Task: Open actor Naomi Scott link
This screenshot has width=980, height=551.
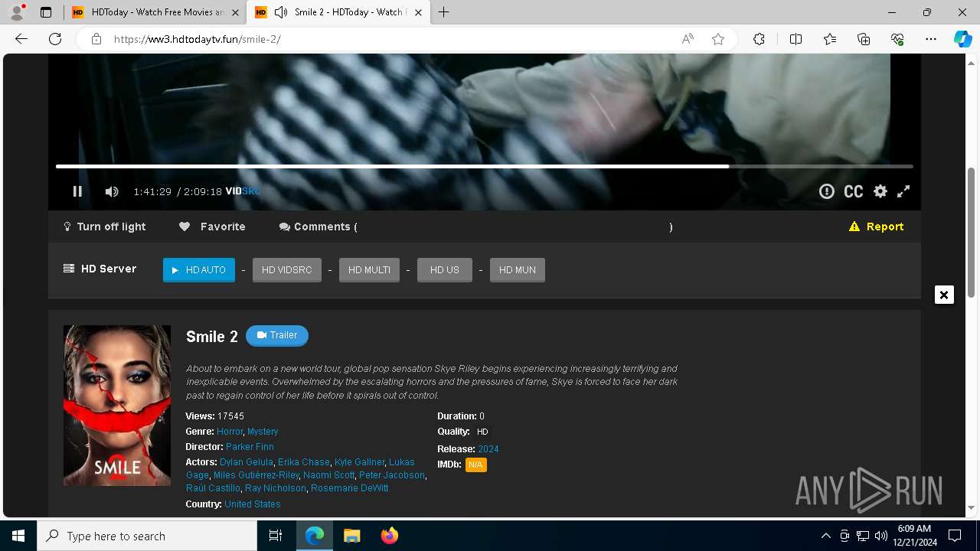Action: 329,475
